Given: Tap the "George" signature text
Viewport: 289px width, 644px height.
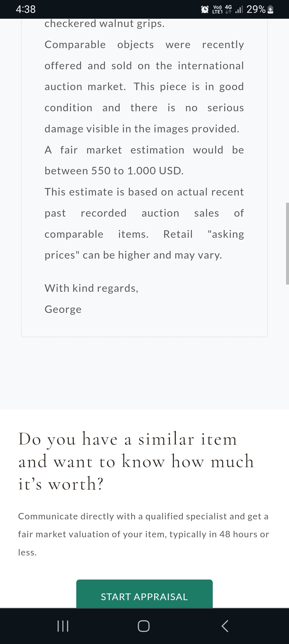Looking at the screenshot, I should (x=63, y=309).
